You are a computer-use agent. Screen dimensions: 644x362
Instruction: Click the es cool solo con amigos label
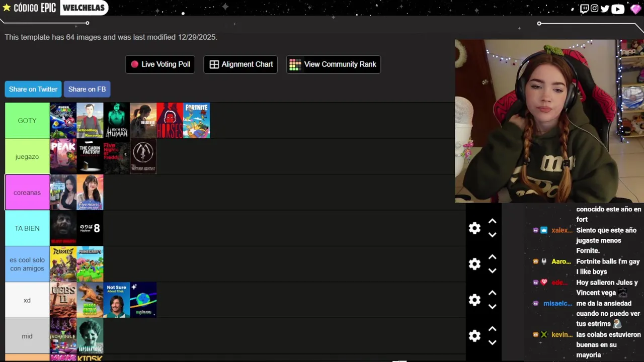click(x=27, y=264)
